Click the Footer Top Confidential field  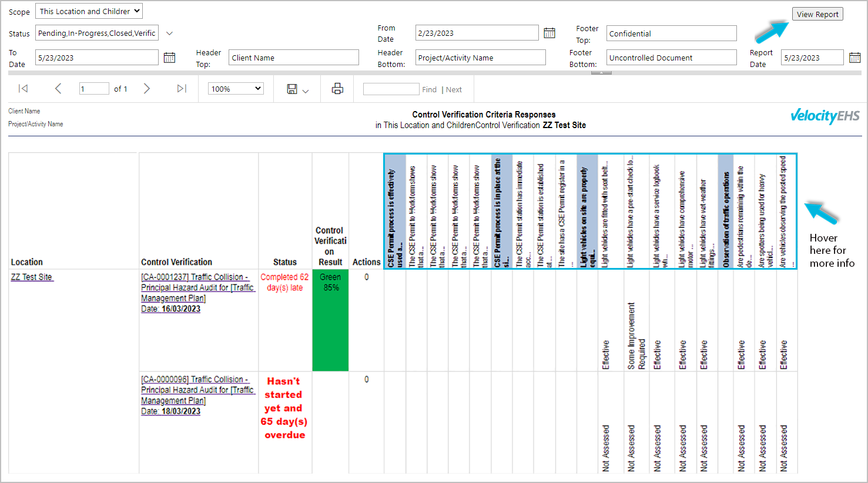[671, 33]
